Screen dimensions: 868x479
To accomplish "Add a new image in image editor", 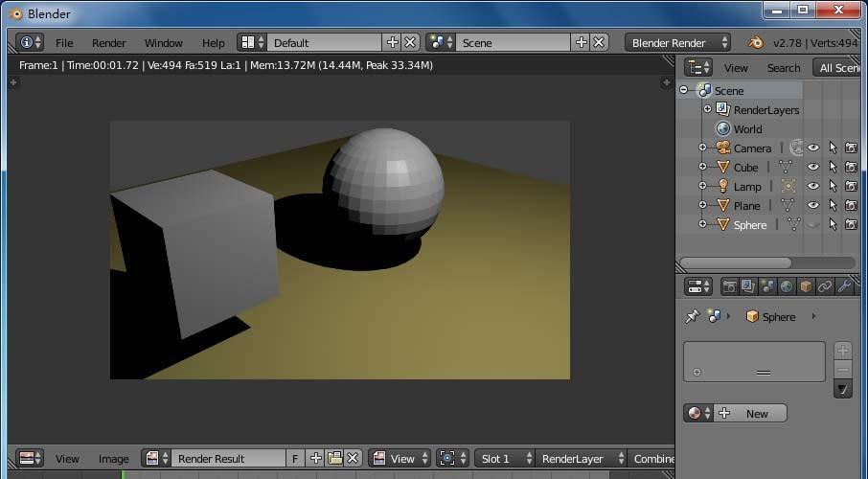I will pos(315,459).
